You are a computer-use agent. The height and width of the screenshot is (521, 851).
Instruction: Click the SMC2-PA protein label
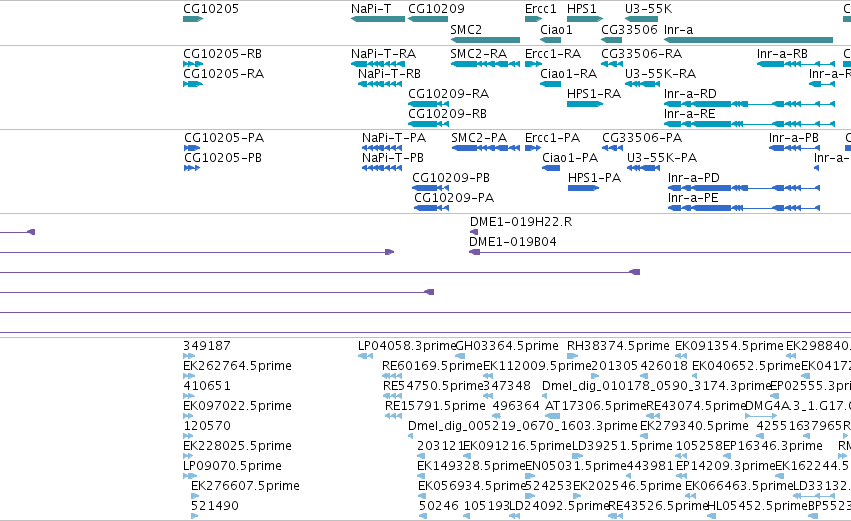pyautogui.click(x=479, y=138)
